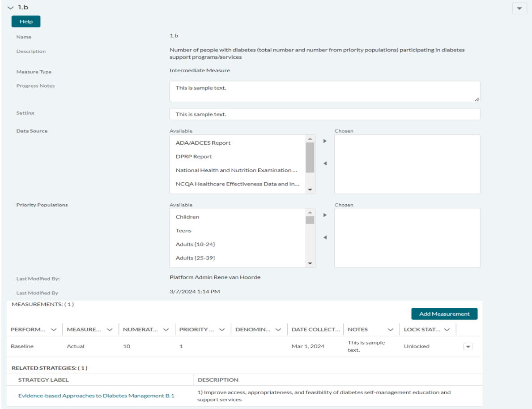The image size is (532, 409).
Task: Move Priority Populations selection to Chosen
Action: (325, 215)
